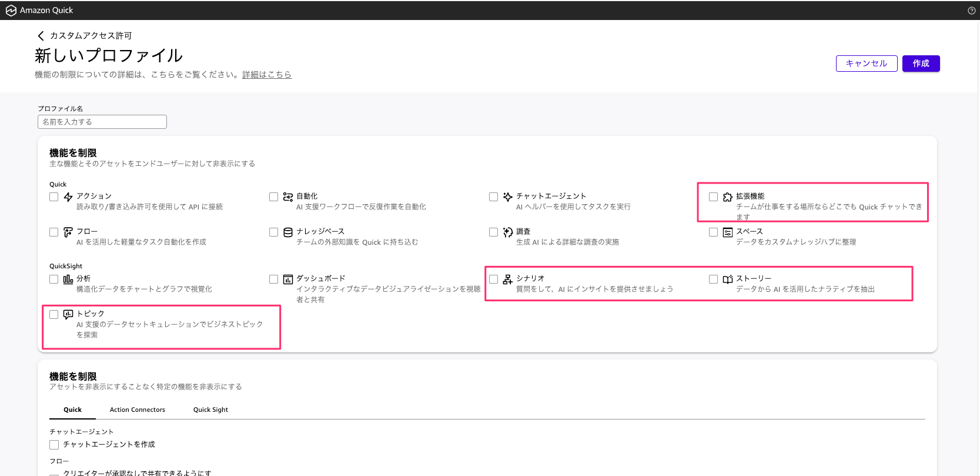Check the 調査 checkbox

point(493,232)
